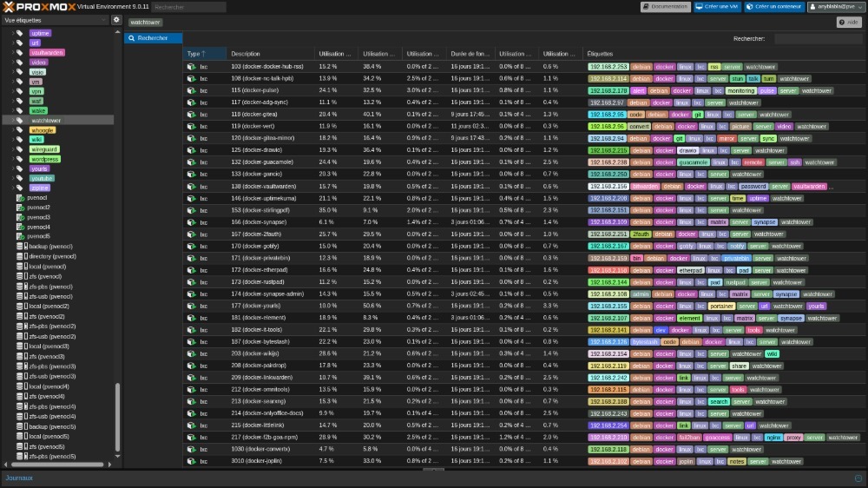The image size is (868, 488).
Task: Expand the watchtower tag tree node
Action: click(x=15, y=121)
